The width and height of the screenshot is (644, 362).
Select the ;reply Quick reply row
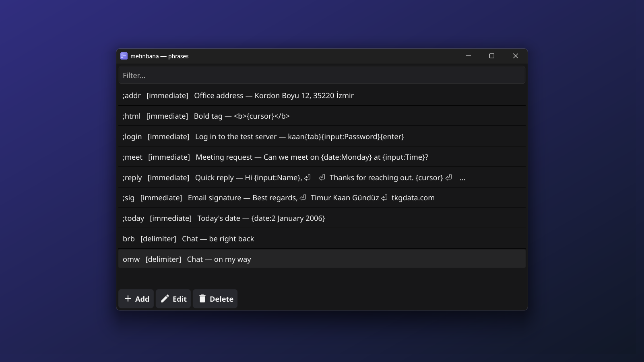[x=322, y=177]
